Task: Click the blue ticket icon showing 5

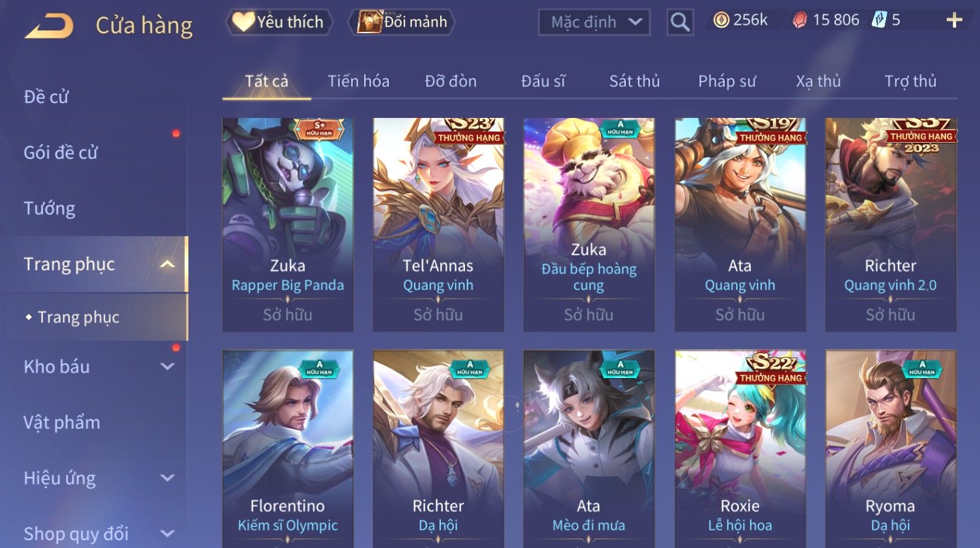Action: [x=879, y=20]
